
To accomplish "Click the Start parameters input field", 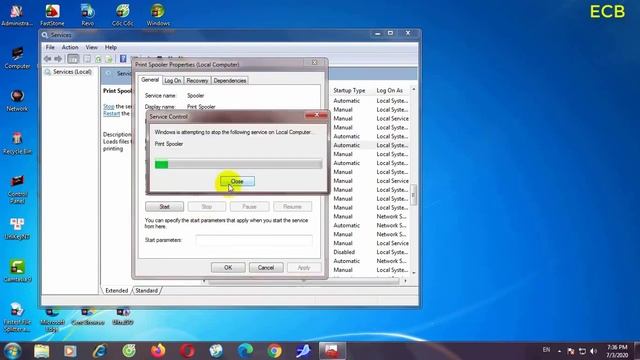I will pos(254,240).
